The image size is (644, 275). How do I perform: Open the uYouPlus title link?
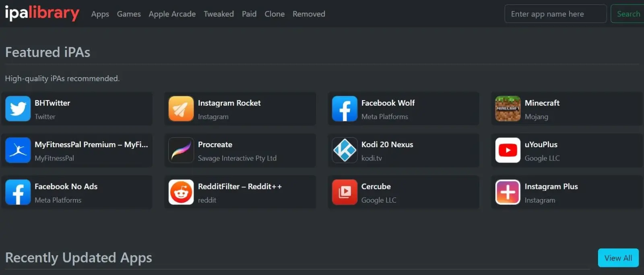[541, 145]
